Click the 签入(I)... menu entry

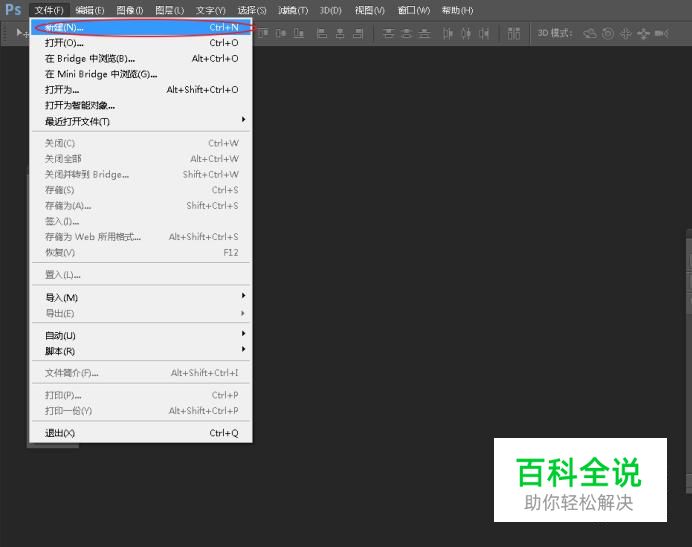click(141, 221)
